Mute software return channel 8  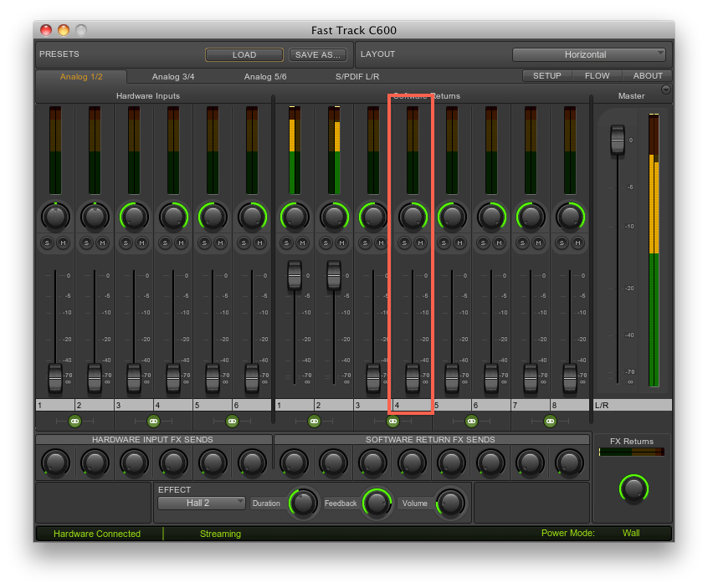(x=577, y=243)
